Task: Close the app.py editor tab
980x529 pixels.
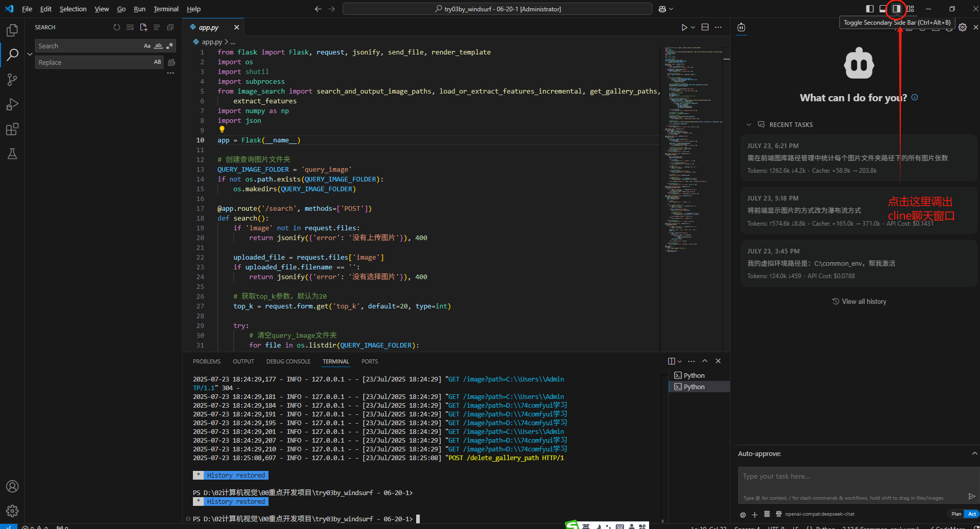Action: click(x=237, y=27)
